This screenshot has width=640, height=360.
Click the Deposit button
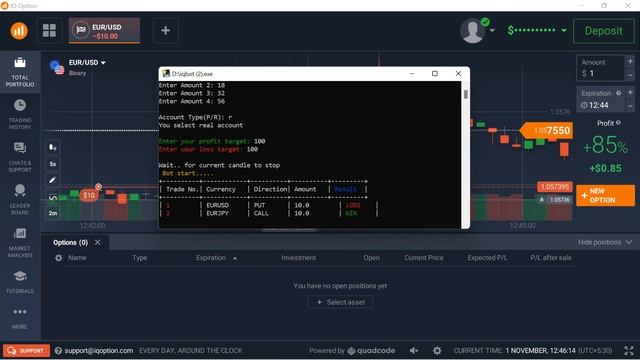tap(604, 31)
